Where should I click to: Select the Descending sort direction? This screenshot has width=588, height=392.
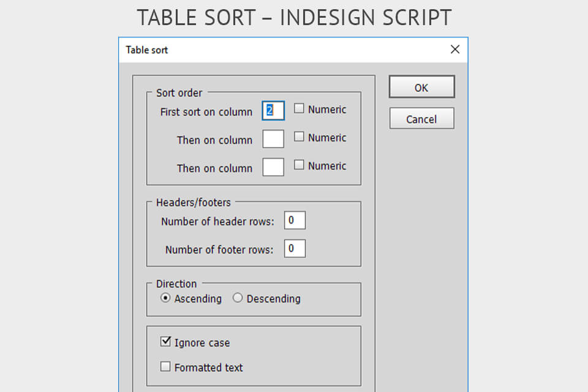[238, 298]
